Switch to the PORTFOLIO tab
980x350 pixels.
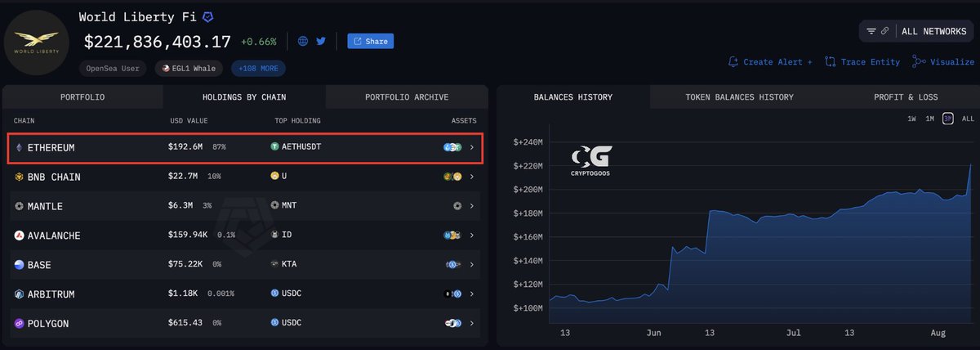click(82, 96)
